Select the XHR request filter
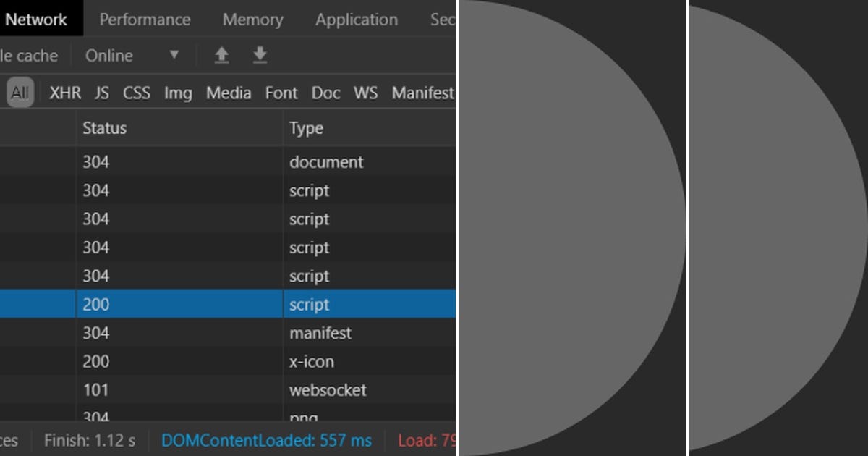 [x=65, y=93]
